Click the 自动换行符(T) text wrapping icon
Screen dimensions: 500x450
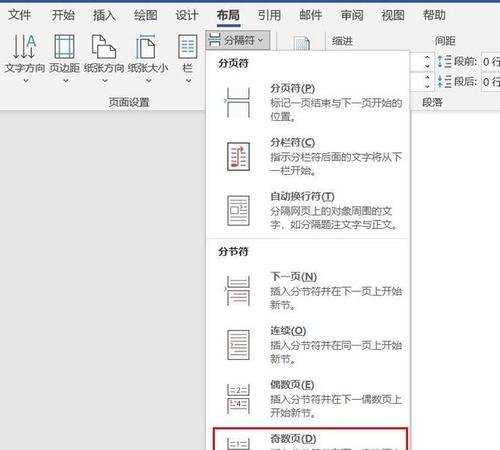238,210
